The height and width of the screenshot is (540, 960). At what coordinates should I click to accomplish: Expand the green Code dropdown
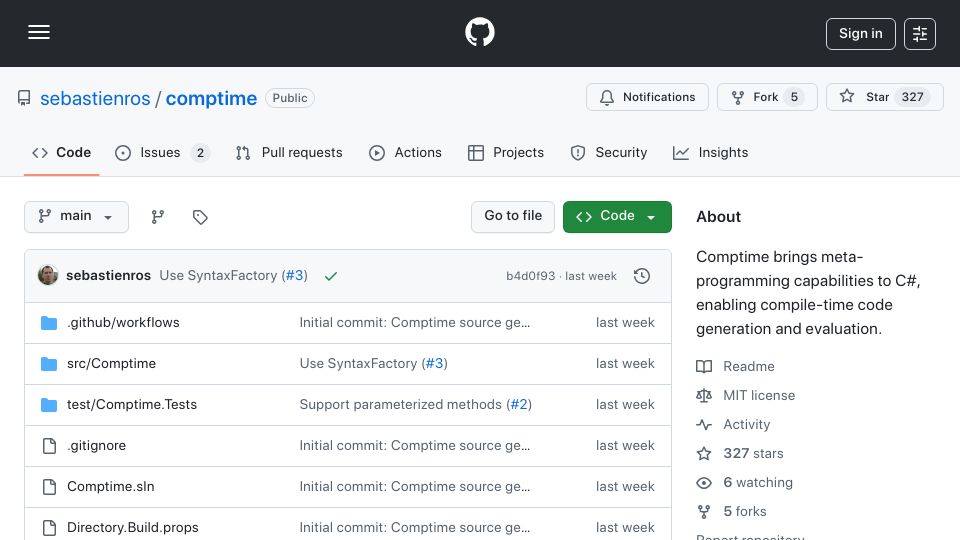point(617,217)
